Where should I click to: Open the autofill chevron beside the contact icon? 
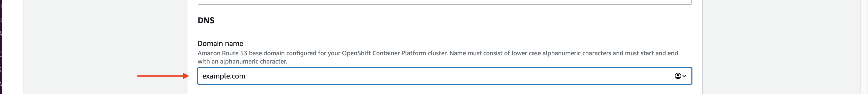[x=684, y=76]
